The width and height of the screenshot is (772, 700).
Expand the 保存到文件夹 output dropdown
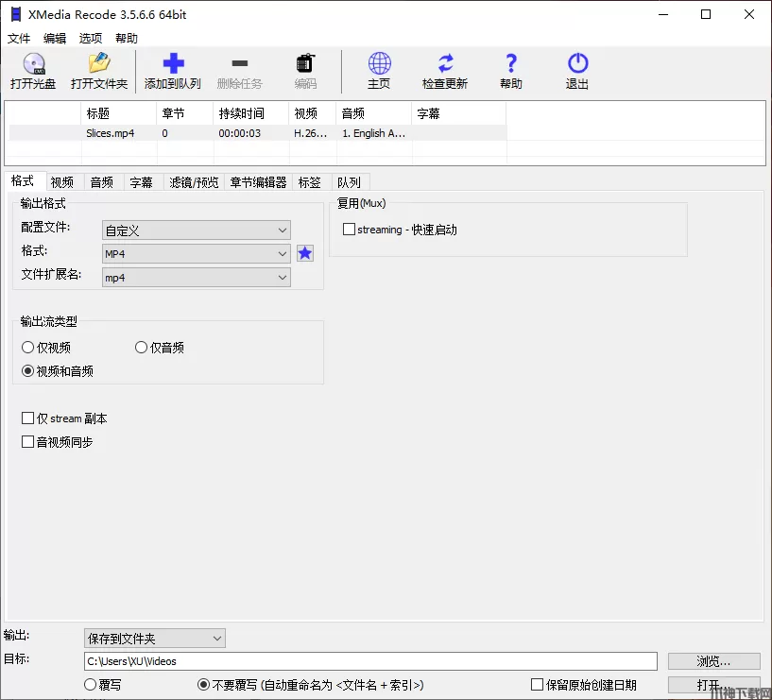tap(155, 639)
